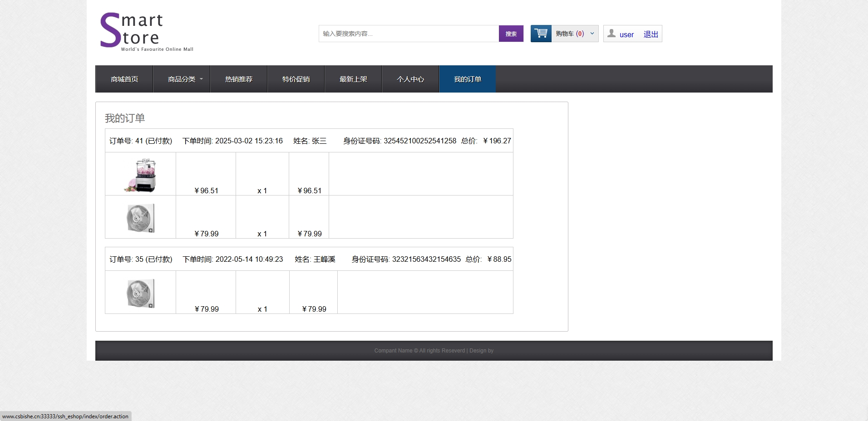Screen dimensions: 868x421
Task: Click the shopping cart icon
Action: click(541, 34)
